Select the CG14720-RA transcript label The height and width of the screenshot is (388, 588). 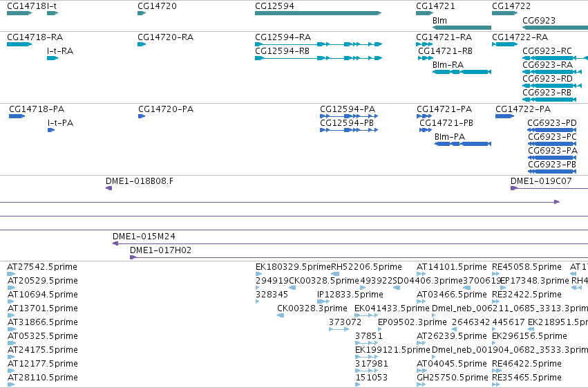pyautogui.click(x=165, y=37)
